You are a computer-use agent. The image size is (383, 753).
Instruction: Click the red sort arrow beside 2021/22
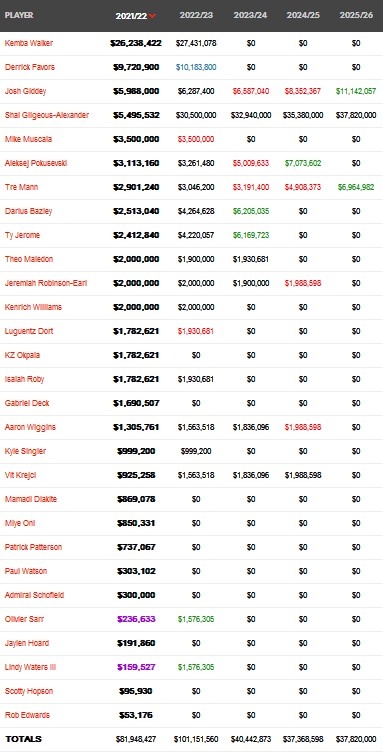tap(153, 16)
